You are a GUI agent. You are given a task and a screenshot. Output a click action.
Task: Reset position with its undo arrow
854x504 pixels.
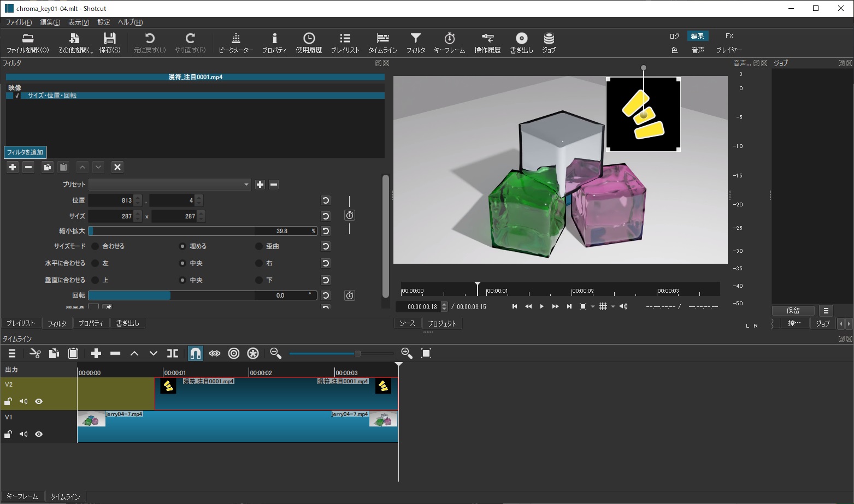tap(326, 200)
